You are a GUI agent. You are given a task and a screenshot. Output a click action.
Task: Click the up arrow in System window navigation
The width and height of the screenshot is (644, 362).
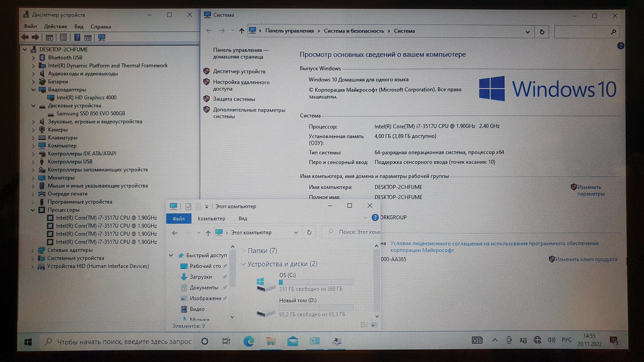pos(241,31)
